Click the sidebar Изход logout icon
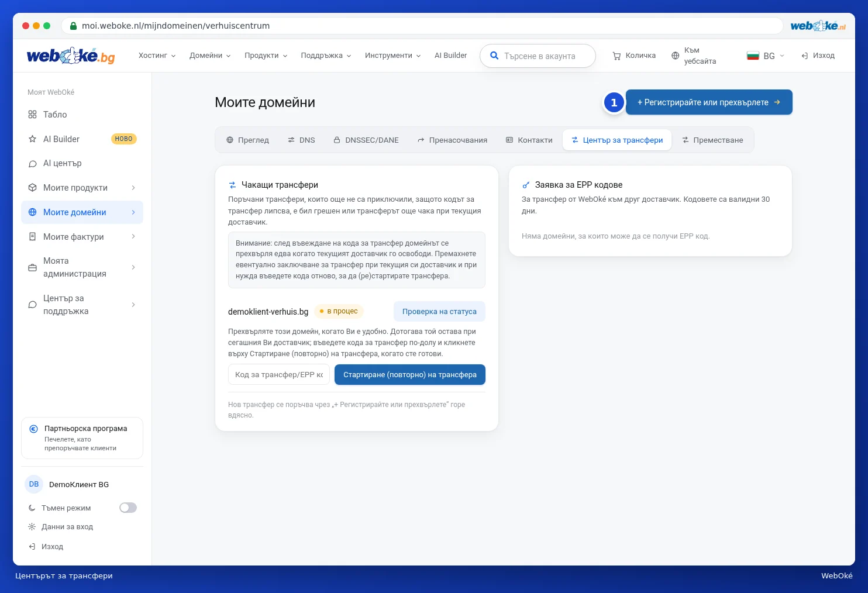Screen dimensions: 868x593 click(32, 547)
